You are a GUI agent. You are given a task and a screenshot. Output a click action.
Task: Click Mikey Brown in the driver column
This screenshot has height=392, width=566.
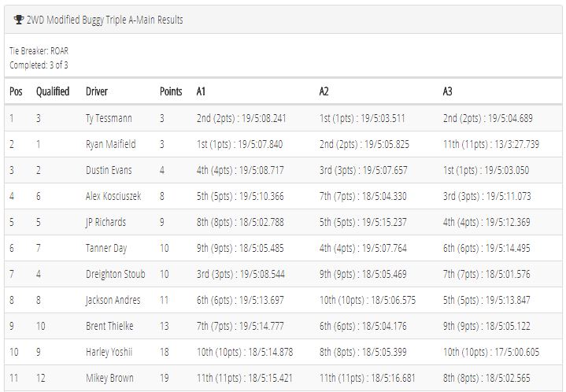pyautogui.click(x=109, y=378)
